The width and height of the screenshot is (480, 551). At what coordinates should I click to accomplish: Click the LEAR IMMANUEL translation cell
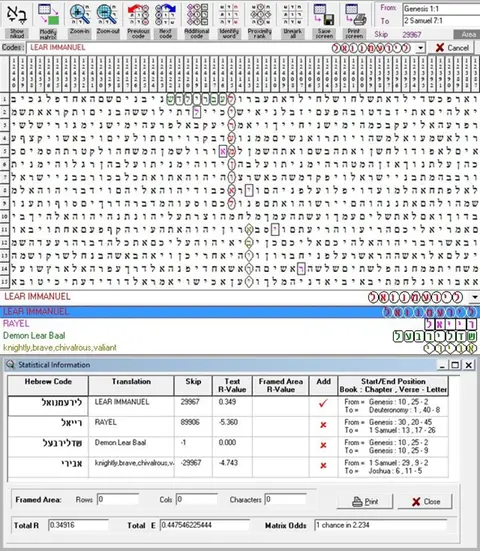pos(131,406)
